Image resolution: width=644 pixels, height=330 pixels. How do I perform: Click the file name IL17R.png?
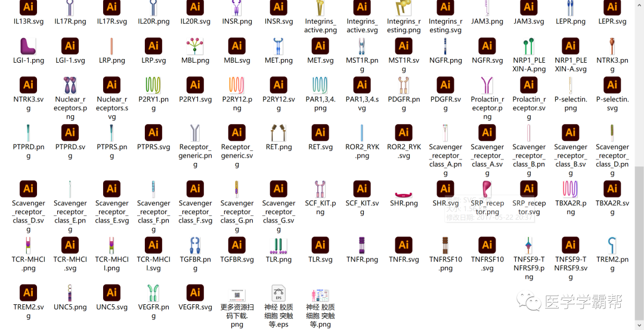point(70,21)
